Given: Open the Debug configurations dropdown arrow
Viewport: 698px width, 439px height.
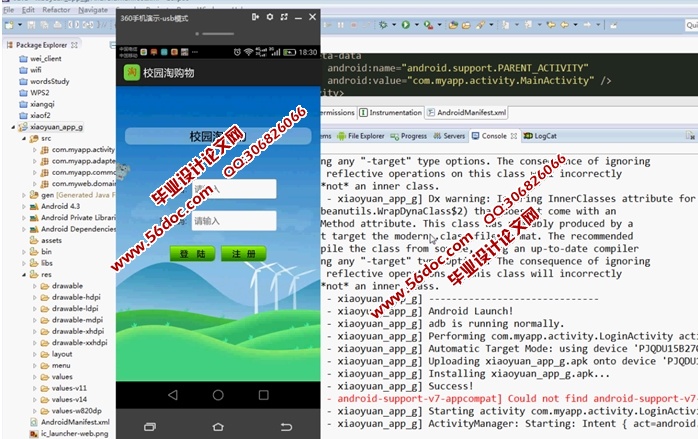Looking at the screenshot, I should coord(394,25).
